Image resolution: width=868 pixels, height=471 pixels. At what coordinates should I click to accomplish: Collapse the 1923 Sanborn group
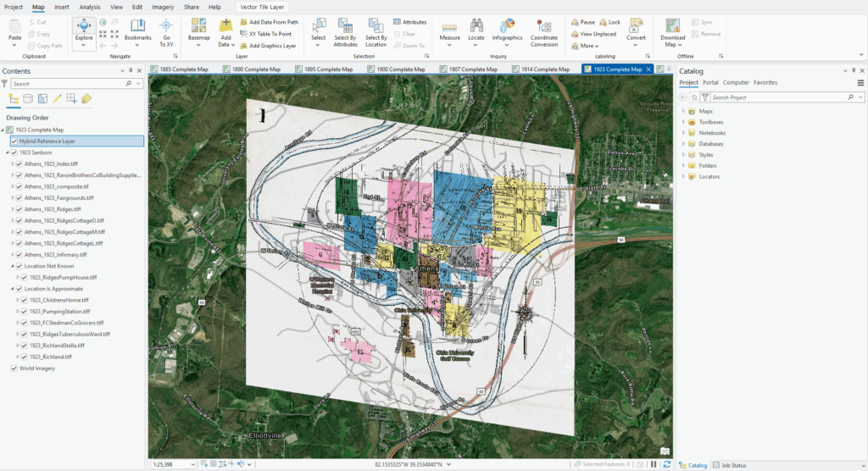(8, 152)
